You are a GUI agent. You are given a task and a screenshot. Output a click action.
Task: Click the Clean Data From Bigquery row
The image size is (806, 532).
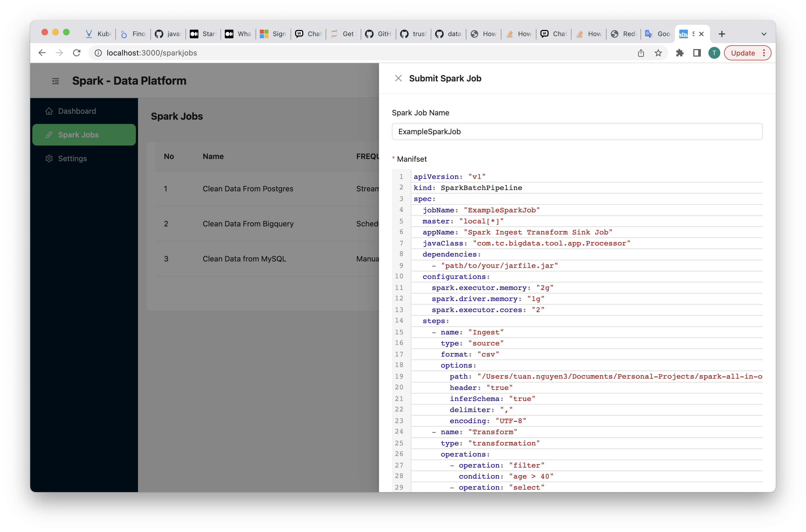[267, 224]
